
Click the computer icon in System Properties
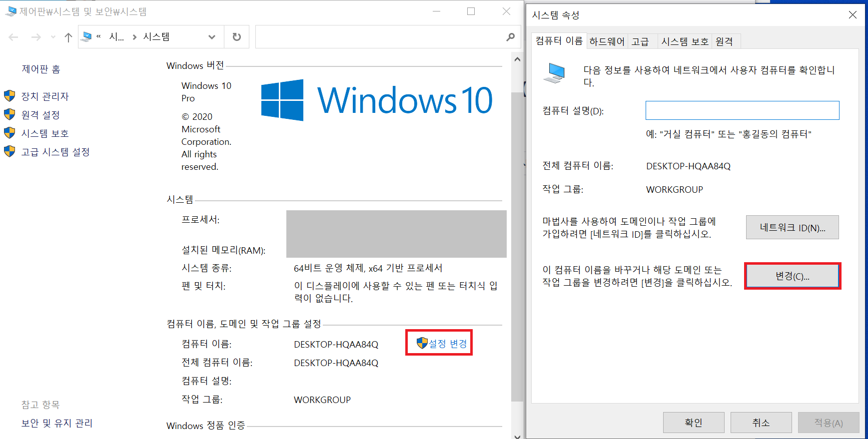point(554,73)
